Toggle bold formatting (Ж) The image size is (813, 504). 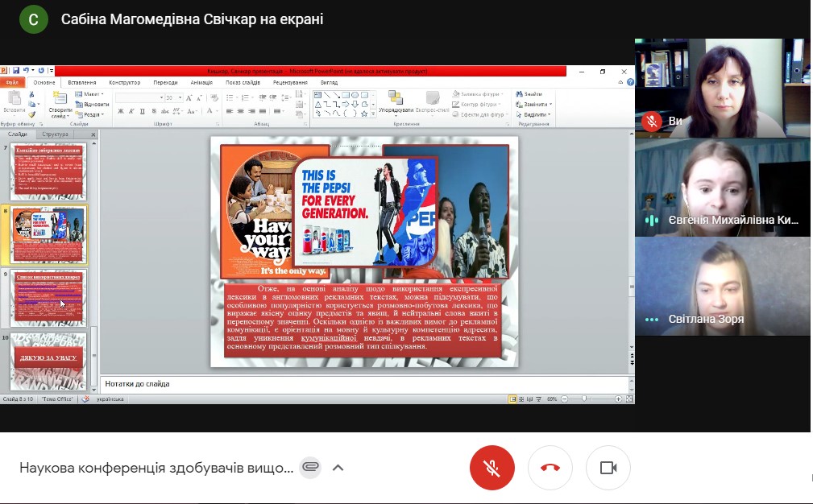(120, 111)
